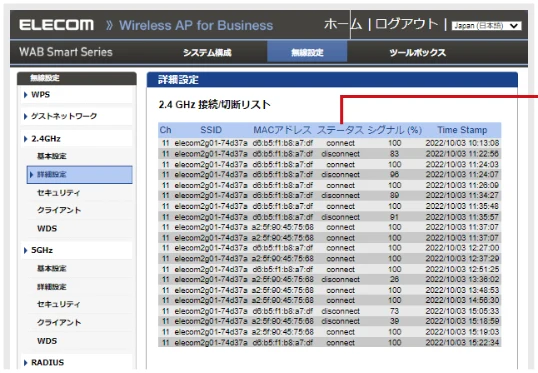The image size is (538, 373).
Task: Click timestamp 2022/10/03 12:27:00
Action: (462, 248)
